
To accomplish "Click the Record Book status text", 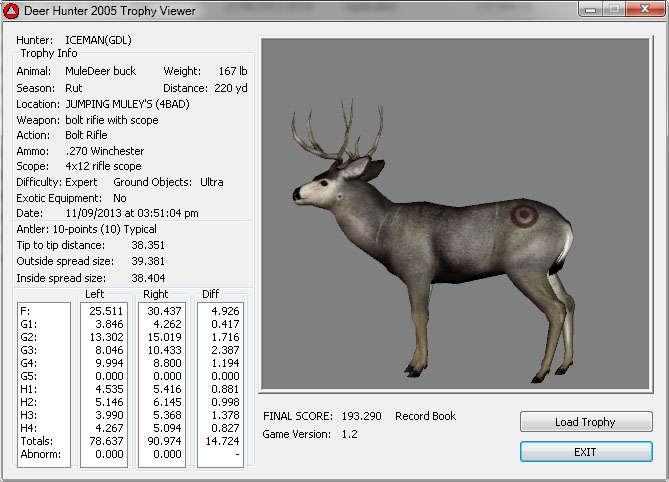I will pos(428,415).
